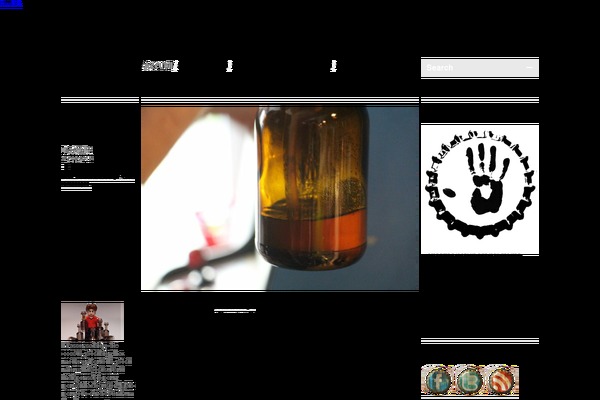Select the second navigation menu separator item
The image size is (600, 400).
[229, 66]
